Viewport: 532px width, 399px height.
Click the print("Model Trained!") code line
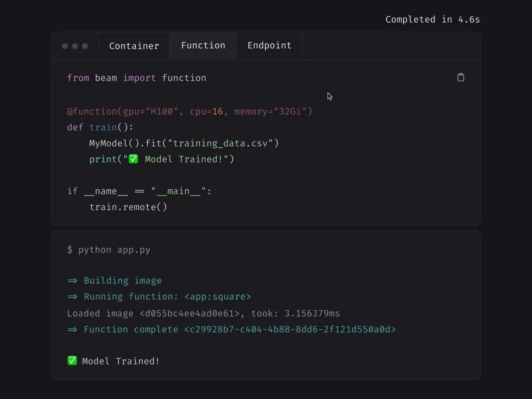pos(162,159)
